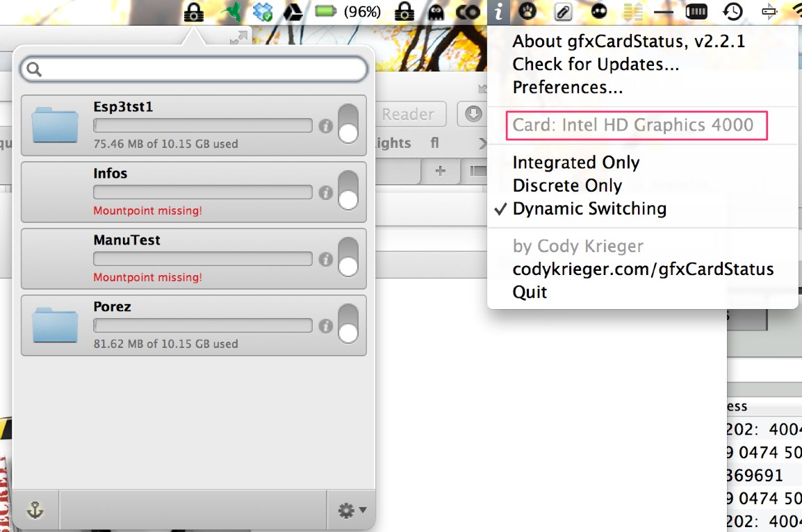Viewport: 802px width, 532px height.
Task: Click the 'by Cody Krieger' menu text
Action: coord(578,246)
